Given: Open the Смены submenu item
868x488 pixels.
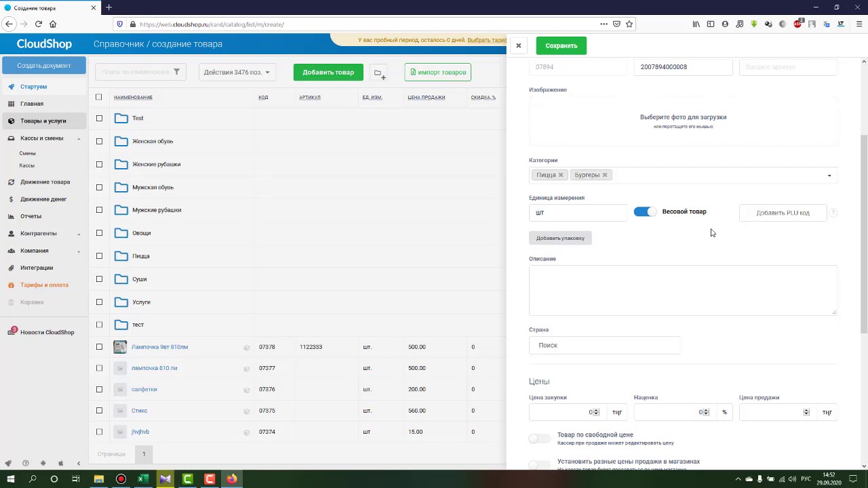Looking at the screenshot, I should [27, 153].
